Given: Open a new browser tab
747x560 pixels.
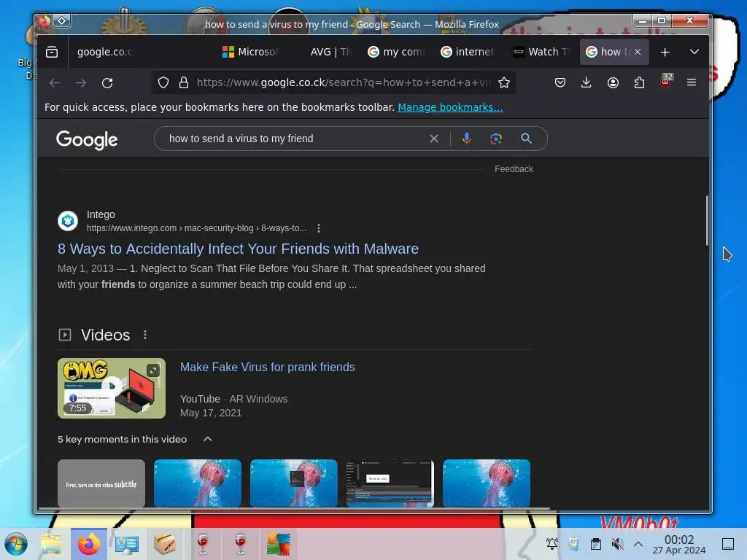Looking at the screenshot, I should 665,52.
